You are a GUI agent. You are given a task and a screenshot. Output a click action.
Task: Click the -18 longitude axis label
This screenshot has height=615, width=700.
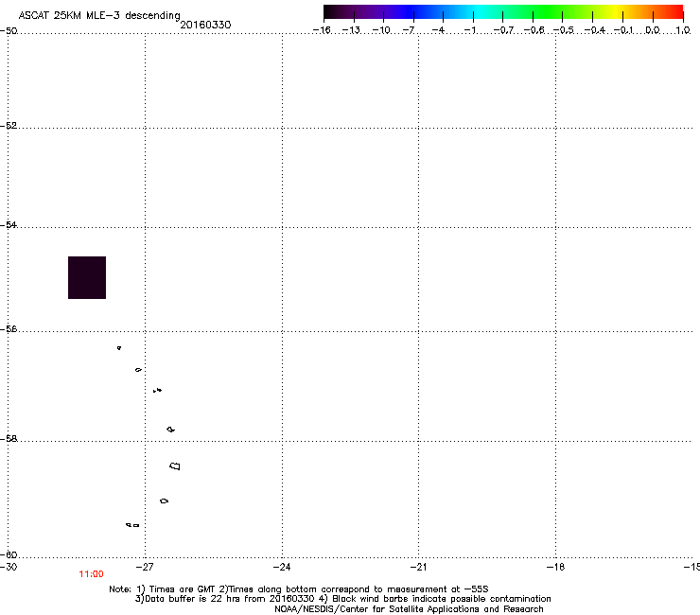tap(555, 567)
